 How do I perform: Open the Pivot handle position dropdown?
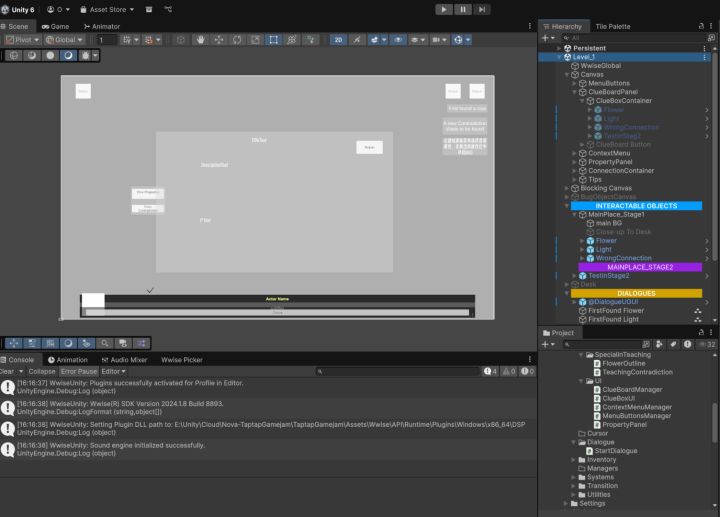(x=22, y=40)
